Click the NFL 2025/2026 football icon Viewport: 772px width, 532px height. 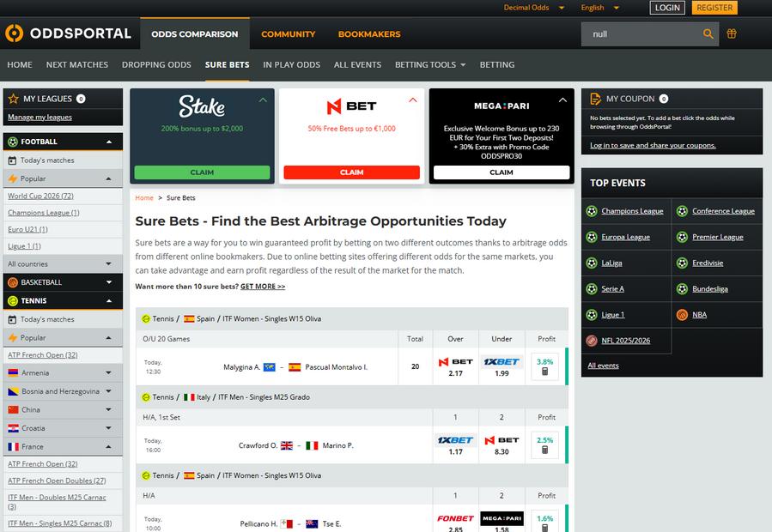tap(592, 341)
